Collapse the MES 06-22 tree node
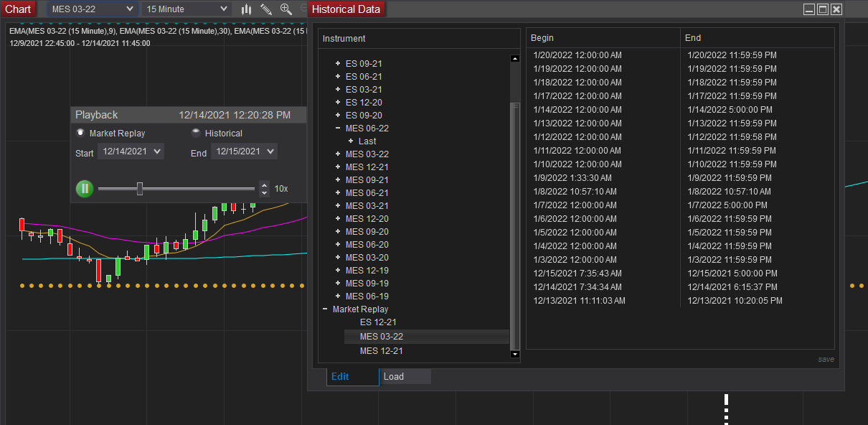868x425 pixels. point(338,129)
